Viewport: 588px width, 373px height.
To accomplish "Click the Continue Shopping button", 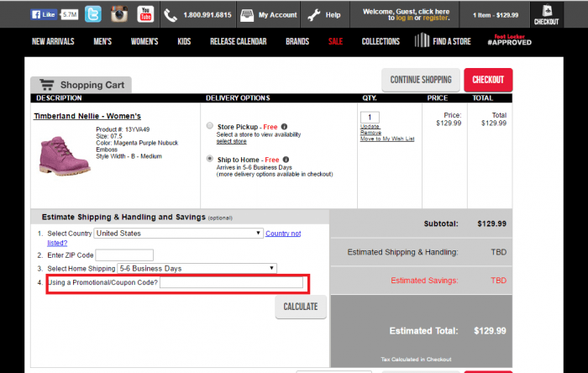I will coord(421,80).
